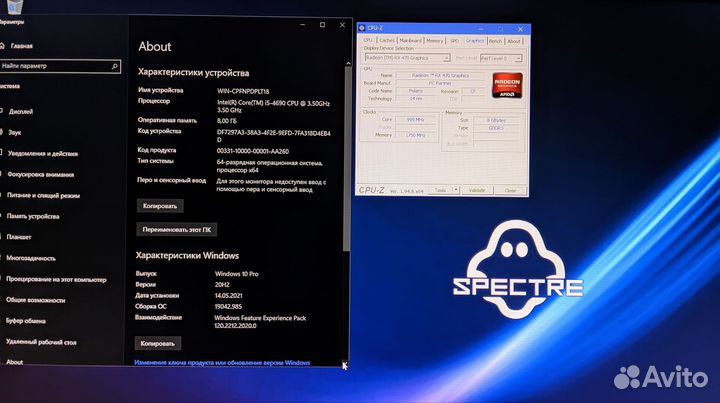Switch to the SPD tab in CPU-Z
The width and height of the screenshot is (720, 403).
(x=454, y=41)
